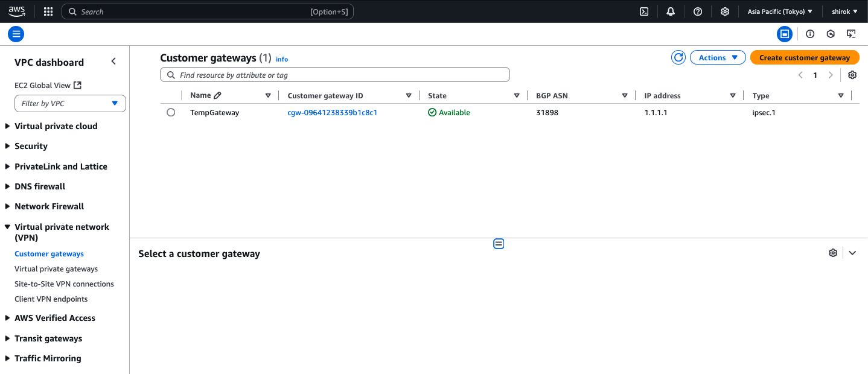Click the IP address 1.1.1.1
Screen dimensions: 868x374
tap(656, 112)
